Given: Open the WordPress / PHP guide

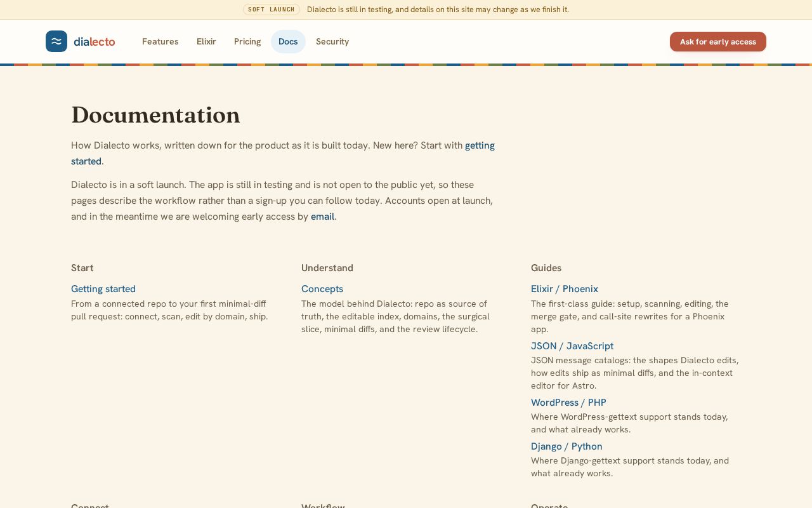Looking at the screenshot, I should coord(568,403).
